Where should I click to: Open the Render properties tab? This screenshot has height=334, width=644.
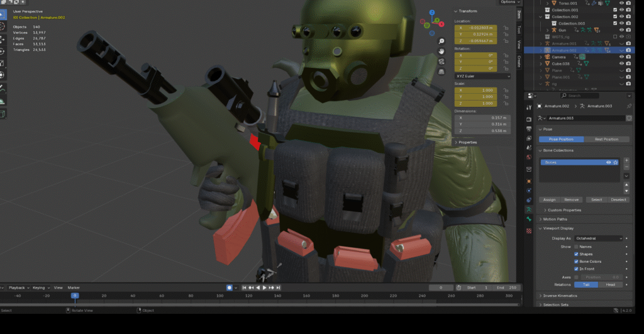click(529, 119)
